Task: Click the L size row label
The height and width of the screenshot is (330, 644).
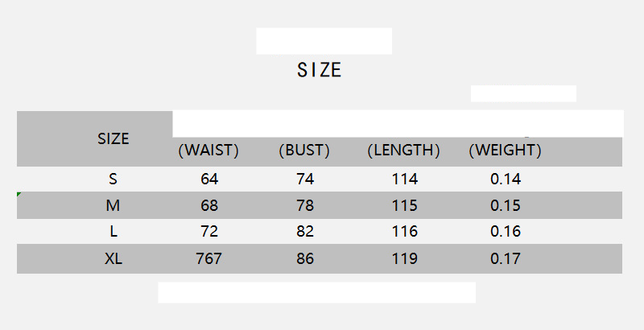Action: coord(113,232)
